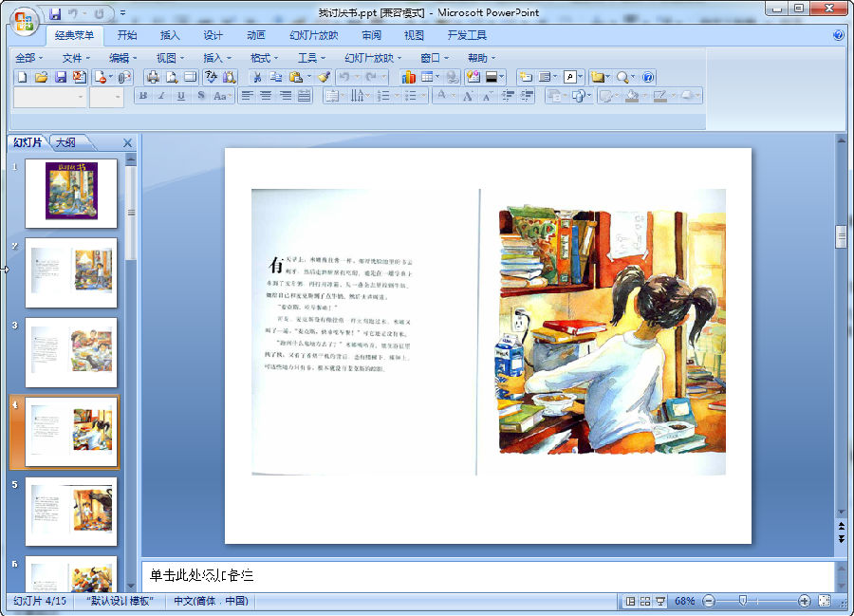Open the 动画 ribbon tab
Viewport: 854px width, 616px height.
[256, 35]
